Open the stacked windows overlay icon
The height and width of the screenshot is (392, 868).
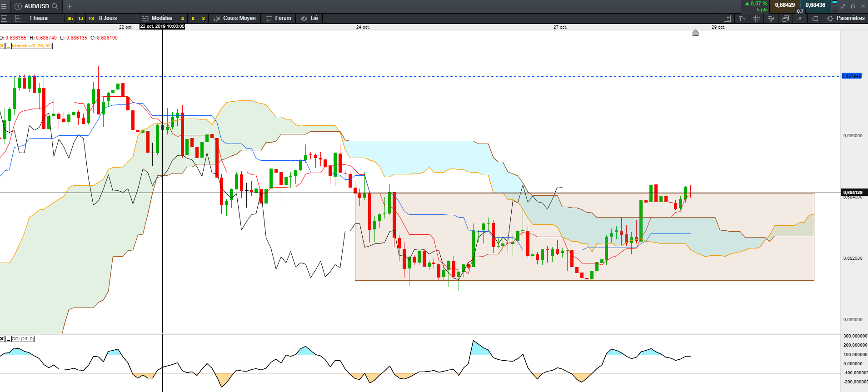[x=786, y=19]
